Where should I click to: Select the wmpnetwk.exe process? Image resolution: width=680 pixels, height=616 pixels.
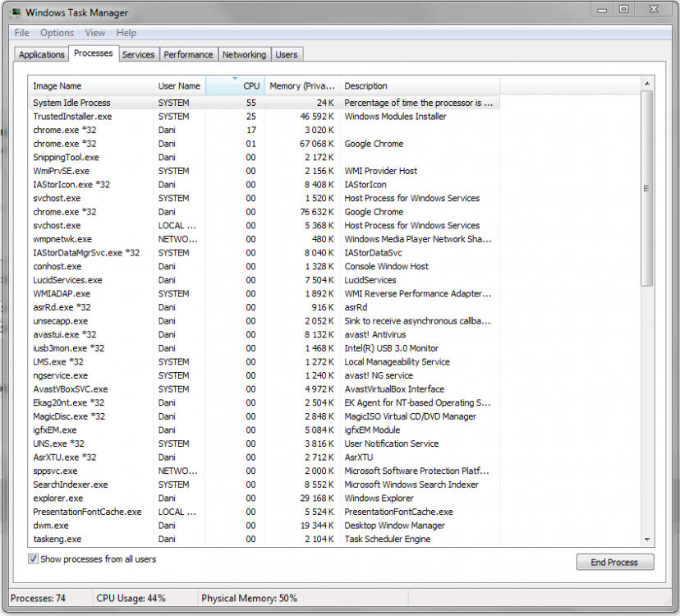(x=264, y=239)
